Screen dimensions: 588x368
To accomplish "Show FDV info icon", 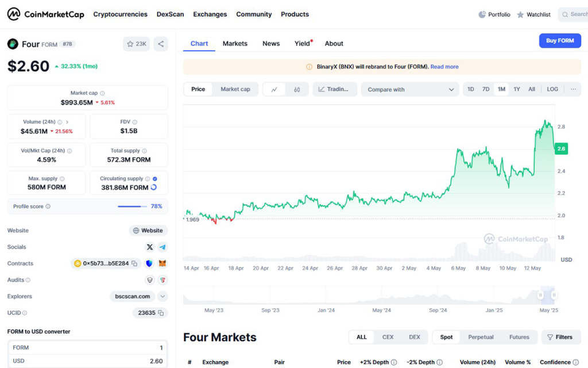I will click(x=135, y=122).
